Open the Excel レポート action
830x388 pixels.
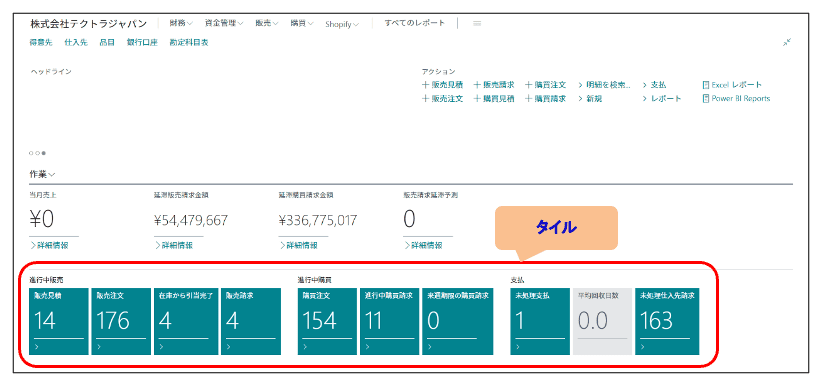732,85
